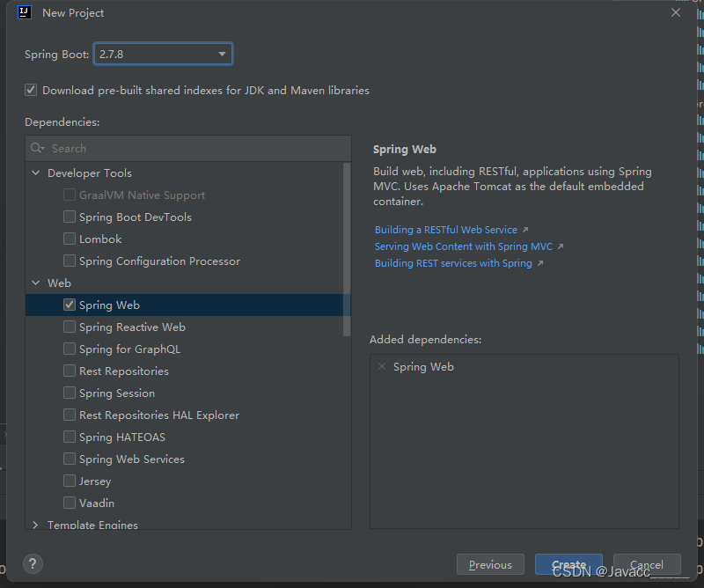This screenshot has height=588, width=704.
Task: Click the Lombok dependency name
Action: pos(100,239)
